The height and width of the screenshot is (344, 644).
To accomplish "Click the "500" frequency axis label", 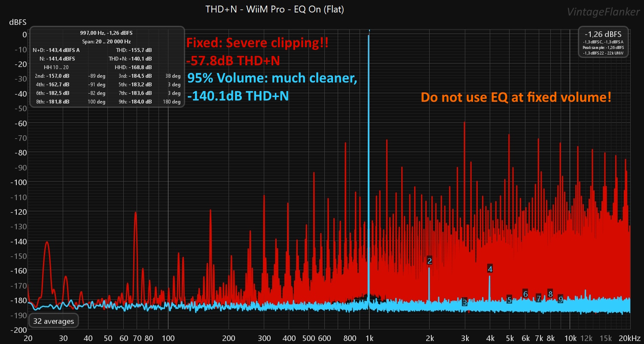I will (308, 338).
